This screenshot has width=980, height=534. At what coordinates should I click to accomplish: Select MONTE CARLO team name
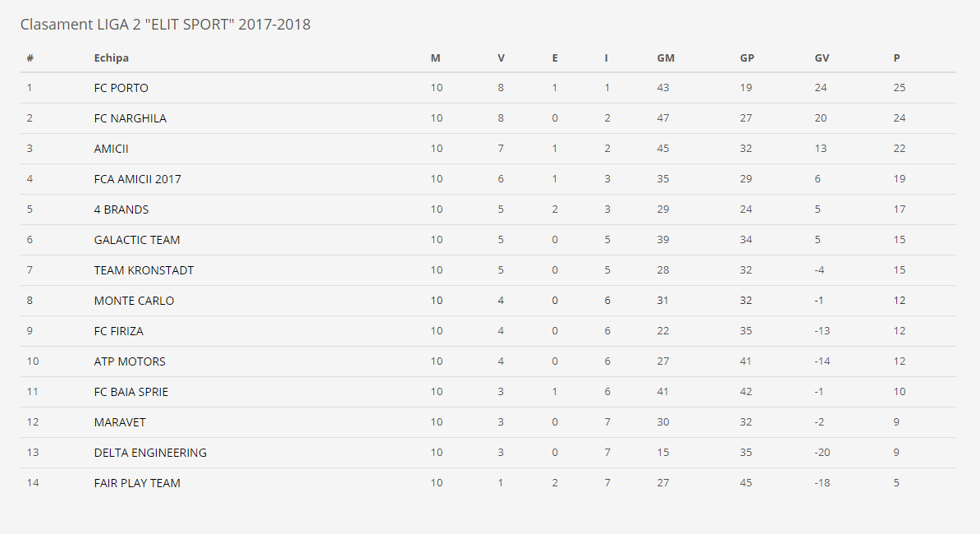click(x=134, y=301)
